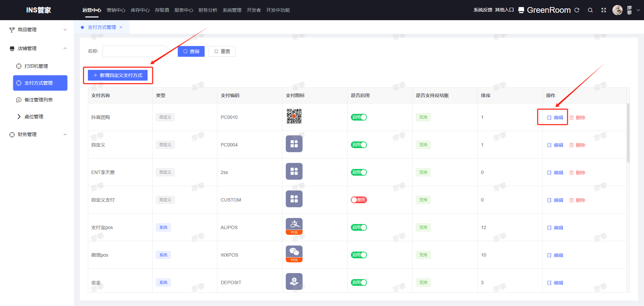Viewport: 644px width, 306px height.
Task: Open the user dropdown arrow at top right
Action: click(638, 10)
